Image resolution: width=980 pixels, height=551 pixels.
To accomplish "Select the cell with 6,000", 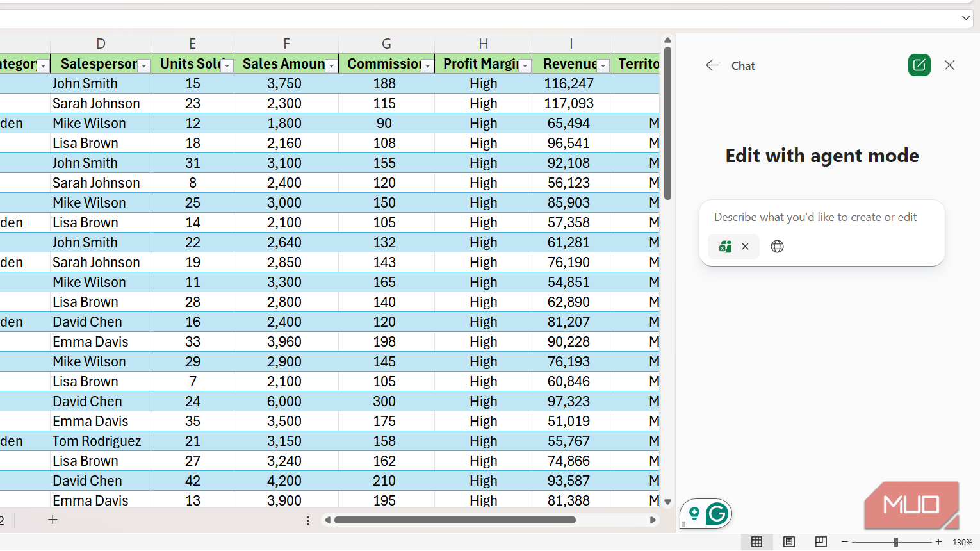I will click(x=286, y=401).
